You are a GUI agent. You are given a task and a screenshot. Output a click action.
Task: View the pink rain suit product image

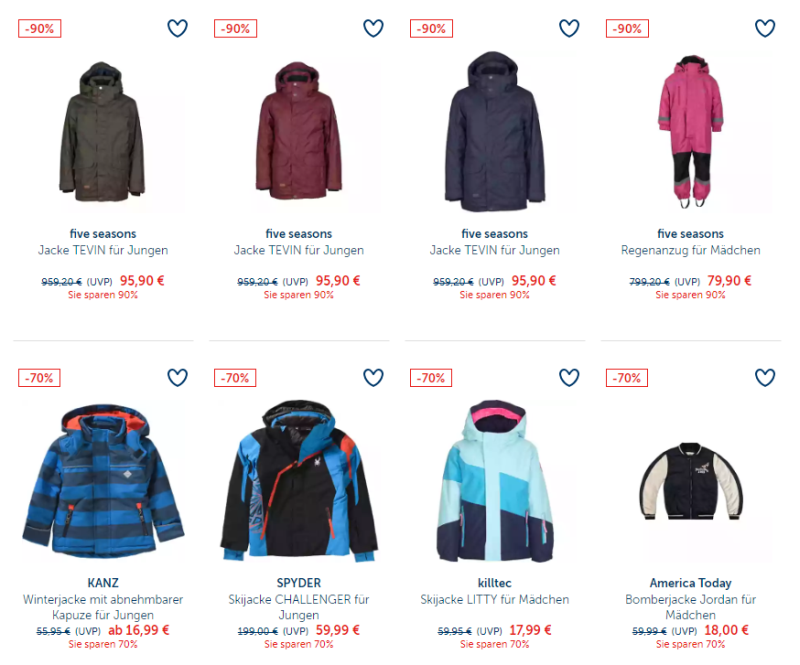click(690, 132)
